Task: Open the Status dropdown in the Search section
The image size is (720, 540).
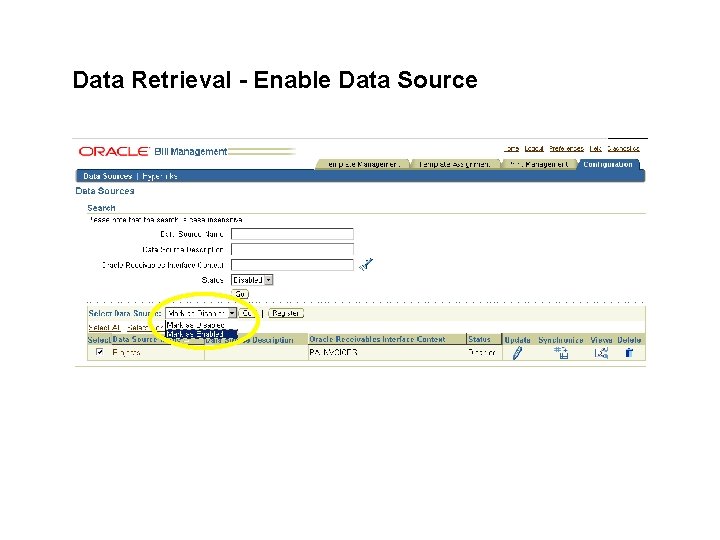Action: point(252,280)
